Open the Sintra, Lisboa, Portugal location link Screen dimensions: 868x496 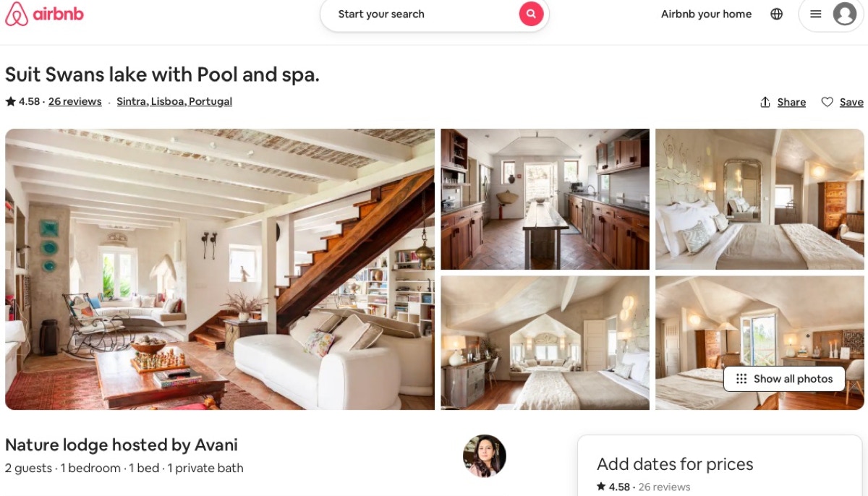tap(174, 101)
